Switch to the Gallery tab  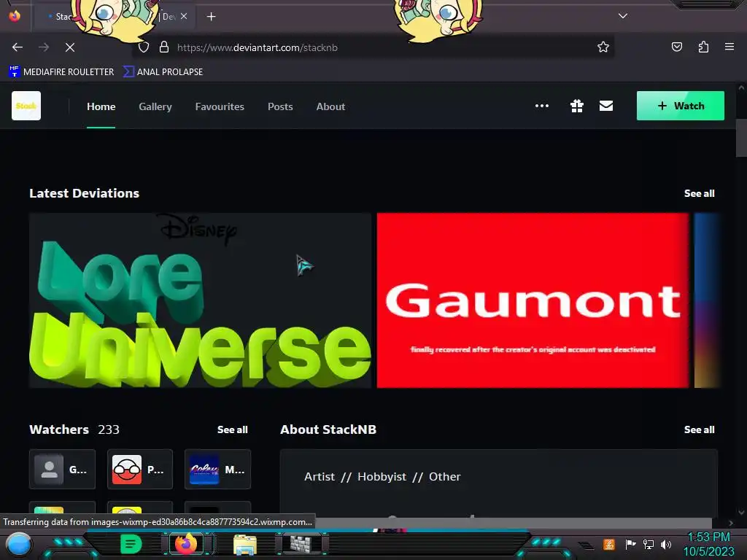(x=155, y=106)
